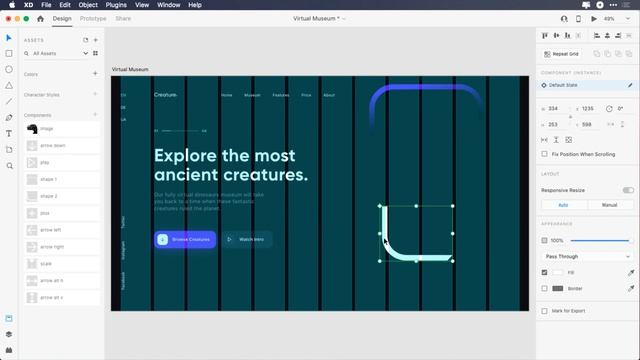Select the Polygon tool
Screen dimensions: 640x360
click(9, 85)
